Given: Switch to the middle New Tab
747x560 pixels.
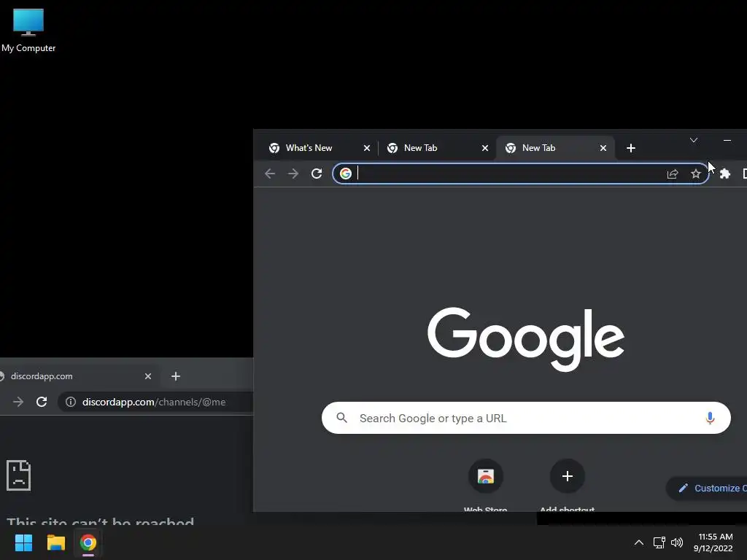Looking at the screenshot, I should tap(436, 148).
